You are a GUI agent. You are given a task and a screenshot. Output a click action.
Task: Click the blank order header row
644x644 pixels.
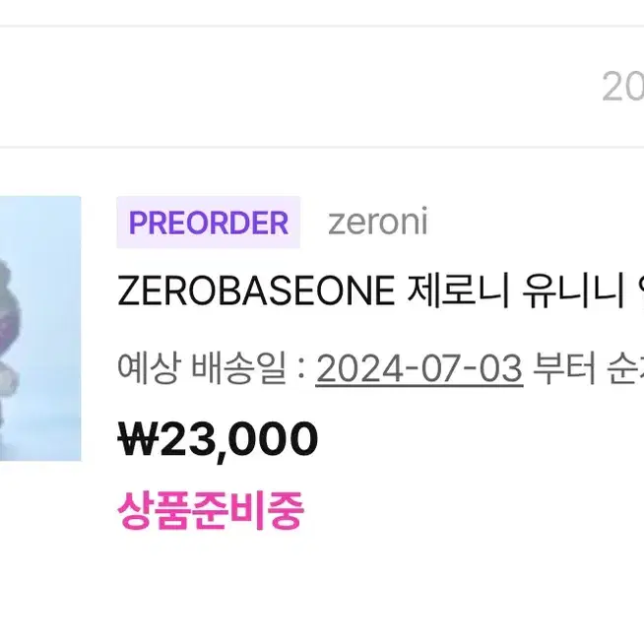tap(322, 87)
